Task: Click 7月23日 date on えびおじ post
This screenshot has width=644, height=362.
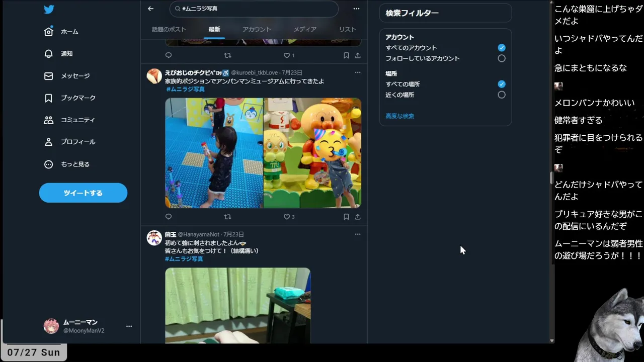Action: tap(292, 73)
